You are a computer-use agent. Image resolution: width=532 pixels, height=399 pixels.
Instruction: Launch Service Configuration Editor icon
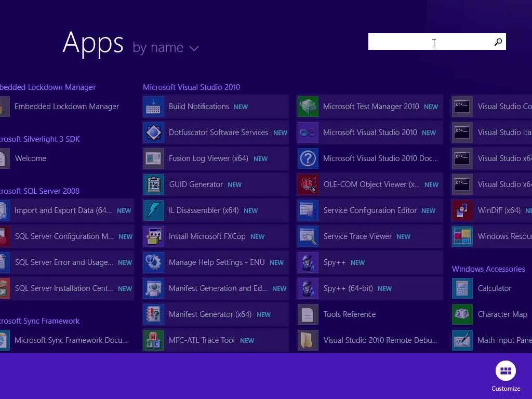click(308, 210)
